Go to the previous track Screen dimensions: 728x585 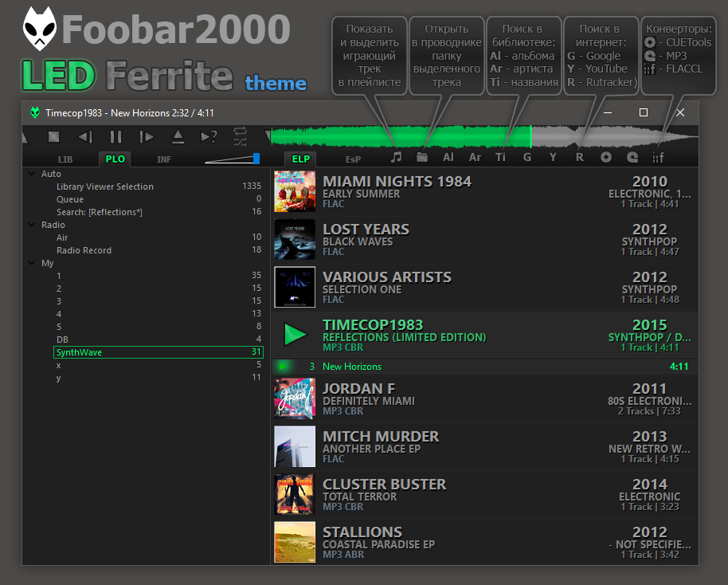[85, 136]
